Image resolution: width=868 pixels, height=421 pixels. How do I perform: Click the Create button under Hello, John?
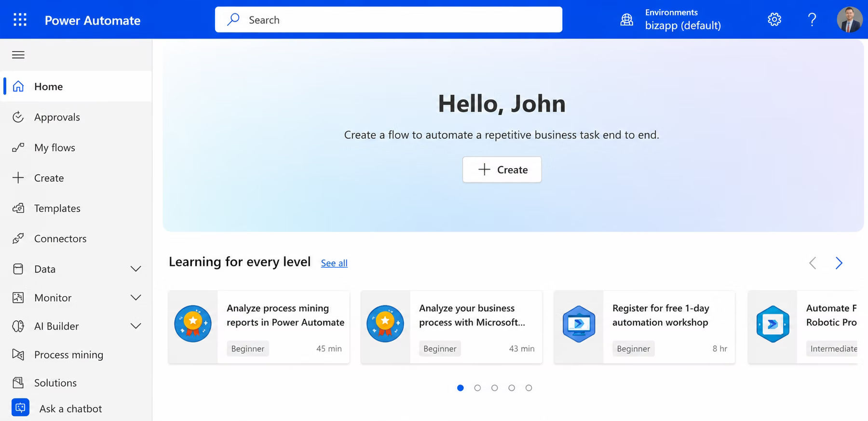point(502,170)
